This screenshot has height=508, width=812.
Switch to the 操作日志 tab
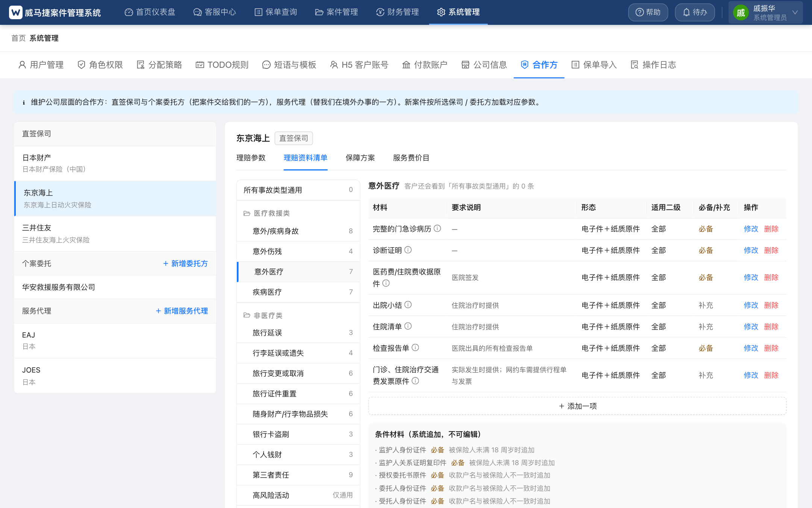pyautogui.click(x=653, y=65)
